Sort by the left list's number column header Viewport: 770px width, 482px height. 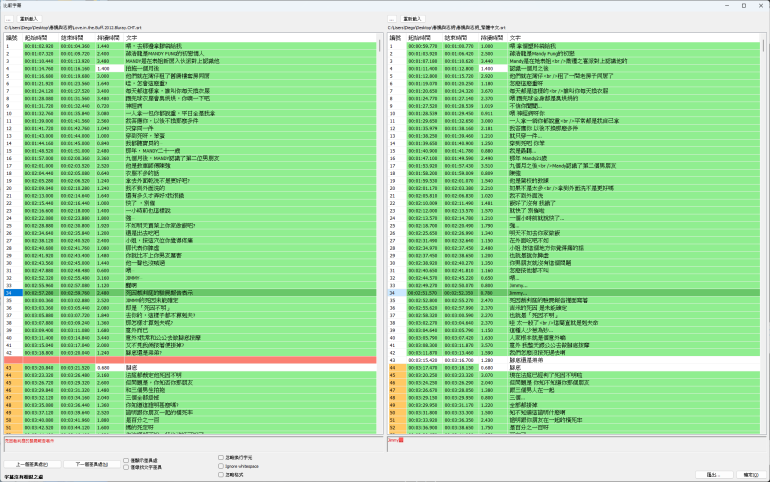pos(13,38)
